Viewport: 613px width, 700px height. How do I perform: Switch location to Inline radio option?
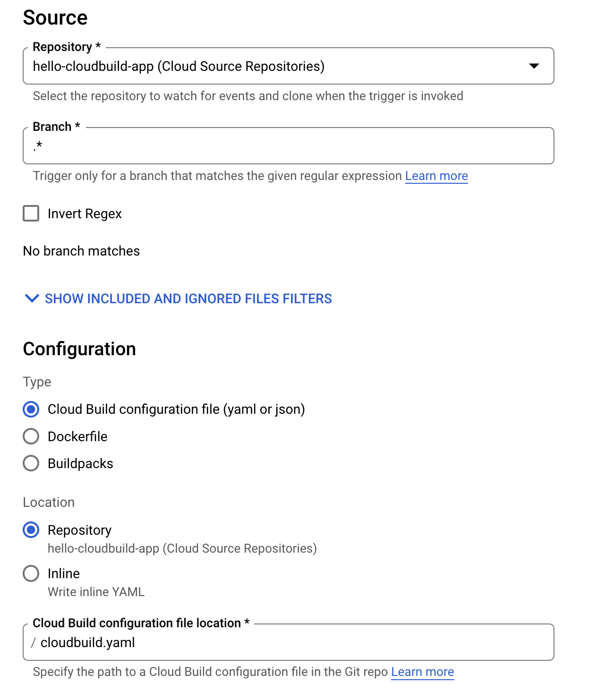(x=31, y=573)
